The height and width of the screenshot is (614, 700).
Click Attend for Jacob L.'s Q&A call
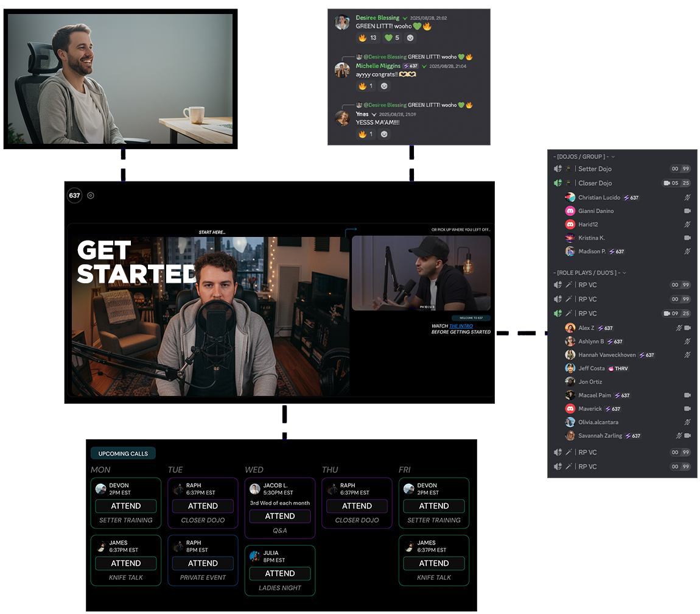(280, 516)
